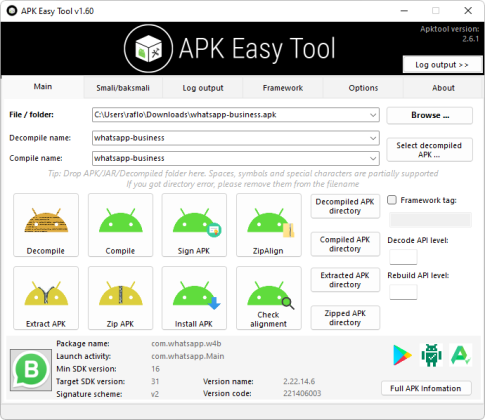Click the Check alignment icon button
The image size is (485, 420).
coord(269,298)
